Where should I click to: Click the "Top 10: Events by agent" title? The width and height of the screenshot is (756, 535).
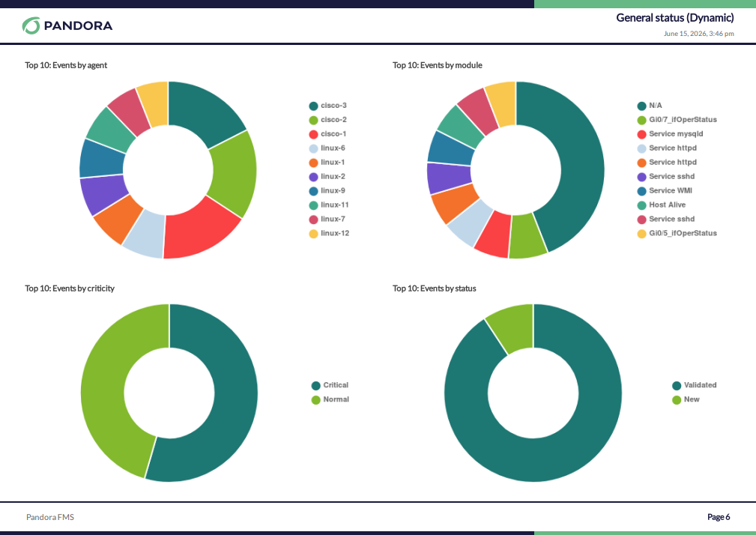pos(66,65)
